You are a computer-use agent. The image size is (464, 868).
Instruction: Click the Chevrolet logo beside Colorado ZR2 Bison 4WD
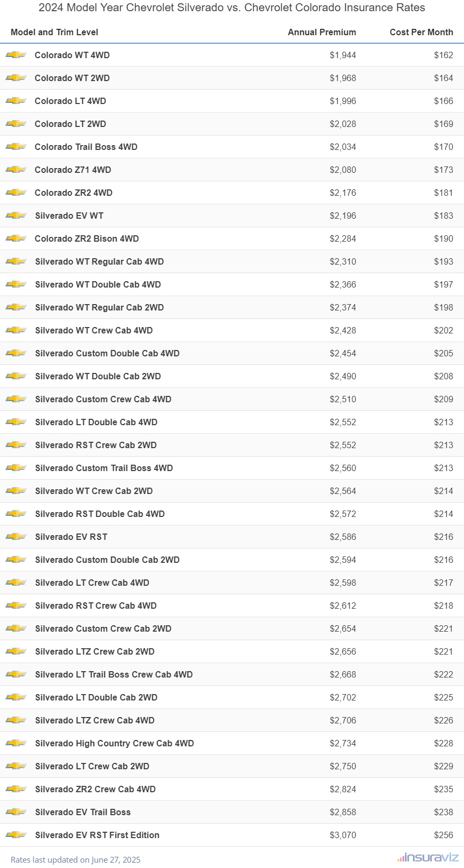click(16, 238)
